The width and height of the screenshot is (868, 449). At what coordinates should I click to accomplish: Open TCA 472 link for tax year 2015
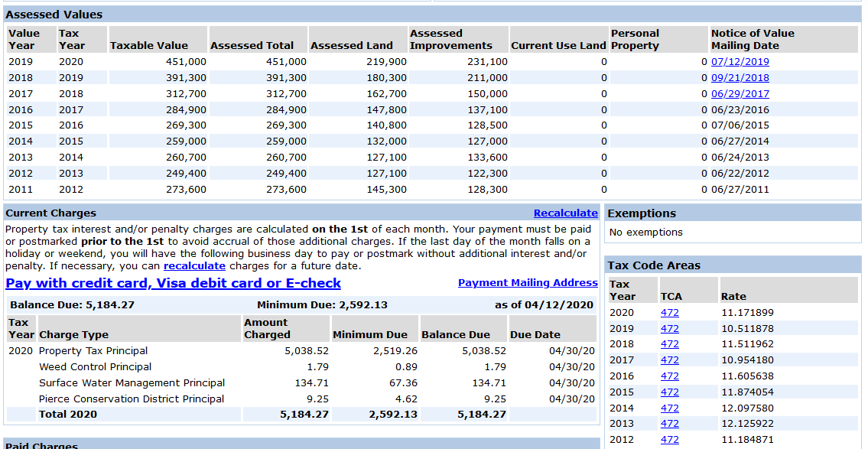pos(669,392)
